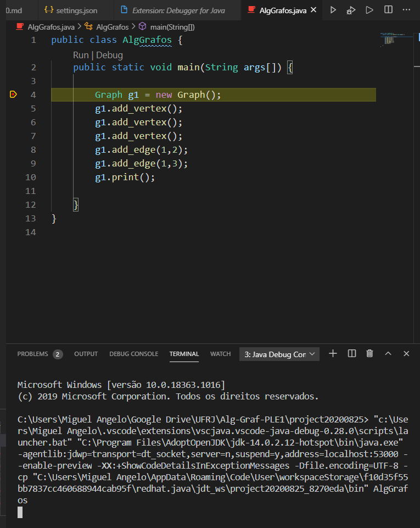420x528 pixels.
Task: Click the Debug icon in editor toolbar
Action: (x=351, y=10)
